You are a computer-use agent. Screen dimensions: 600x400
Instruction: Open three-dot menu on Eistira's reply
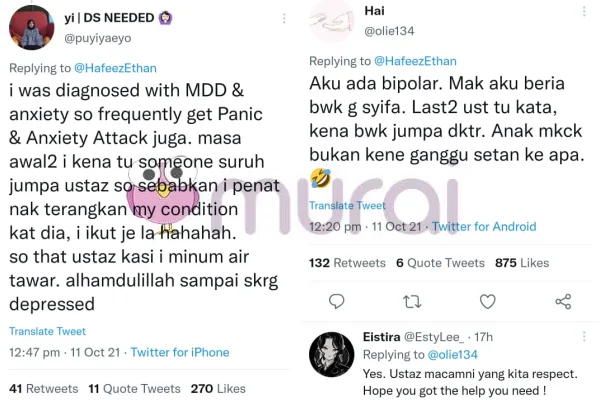click(x=584, y=336)
